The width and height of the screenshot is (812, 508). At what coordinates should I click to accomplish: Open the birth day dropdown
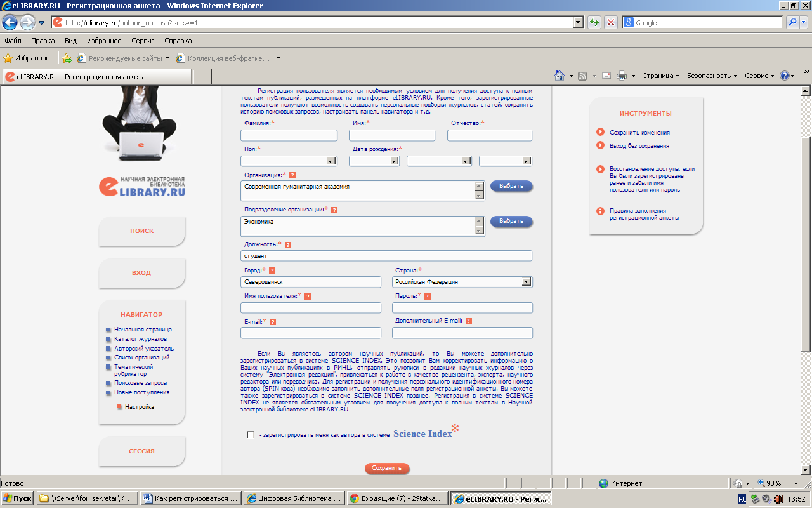(374, 161)
